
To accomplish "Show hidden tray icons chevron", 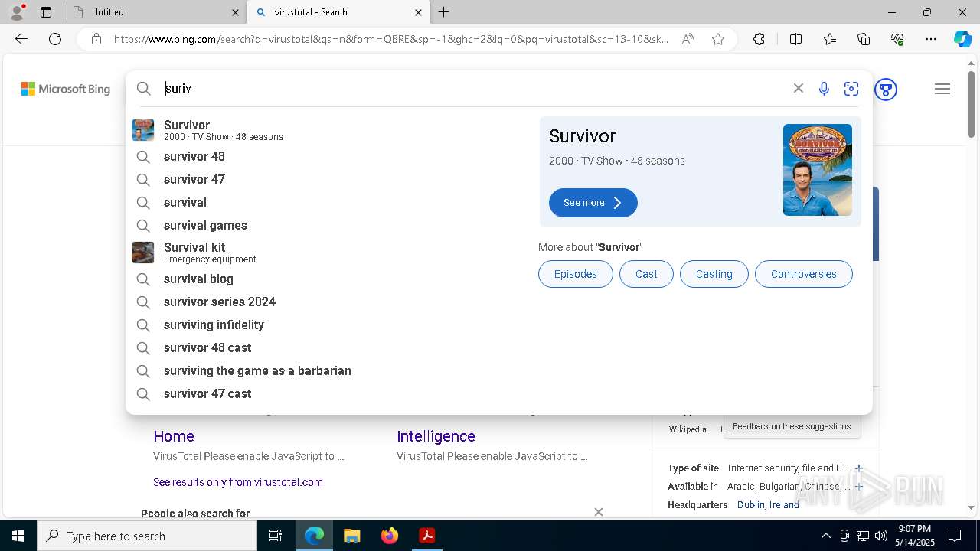I will (825, 536).
